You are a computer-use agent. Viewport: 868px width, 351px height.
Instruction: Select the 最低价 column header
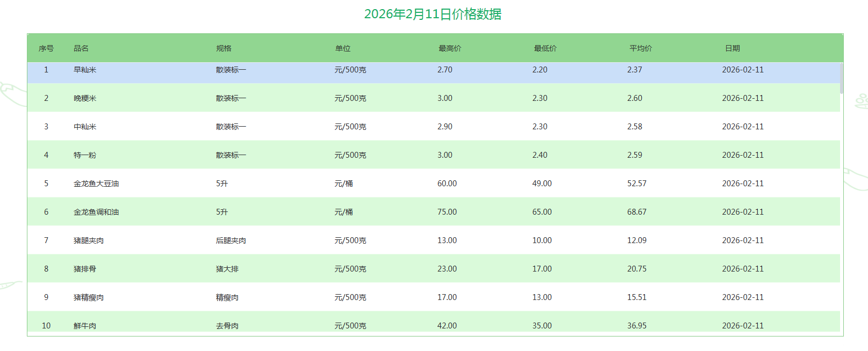545,48
